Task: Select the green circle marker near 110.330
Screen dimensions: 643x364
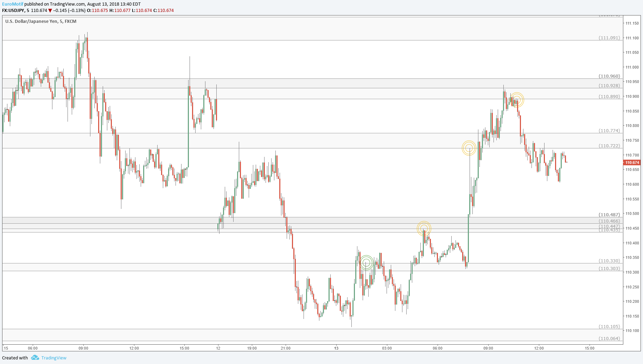Action: coord(366,263)
